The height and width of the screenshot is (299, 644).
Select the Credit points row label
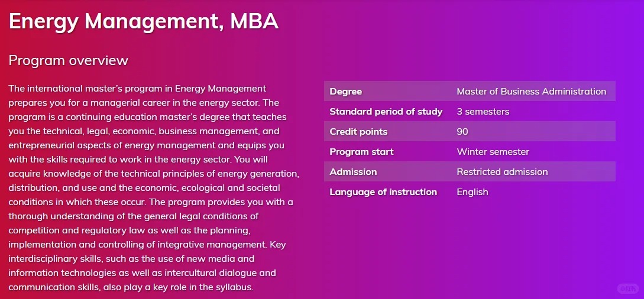click(358, 132)
